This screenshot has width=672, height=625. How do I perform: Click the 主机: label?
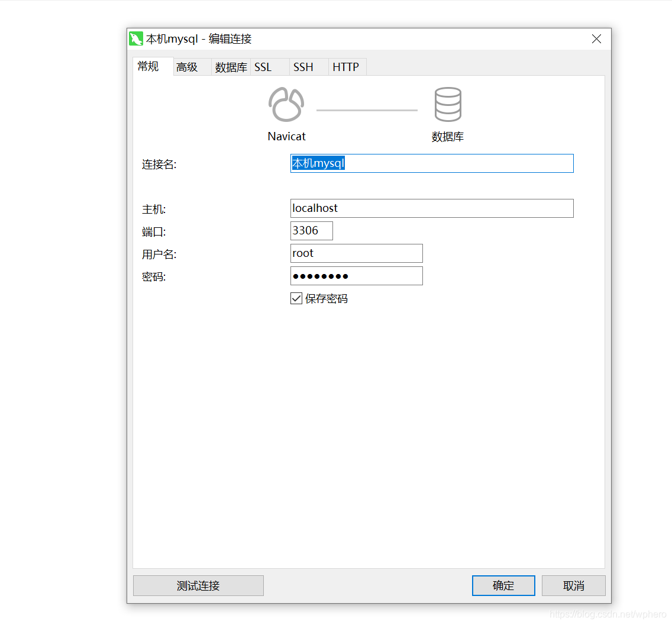point(154,209)
